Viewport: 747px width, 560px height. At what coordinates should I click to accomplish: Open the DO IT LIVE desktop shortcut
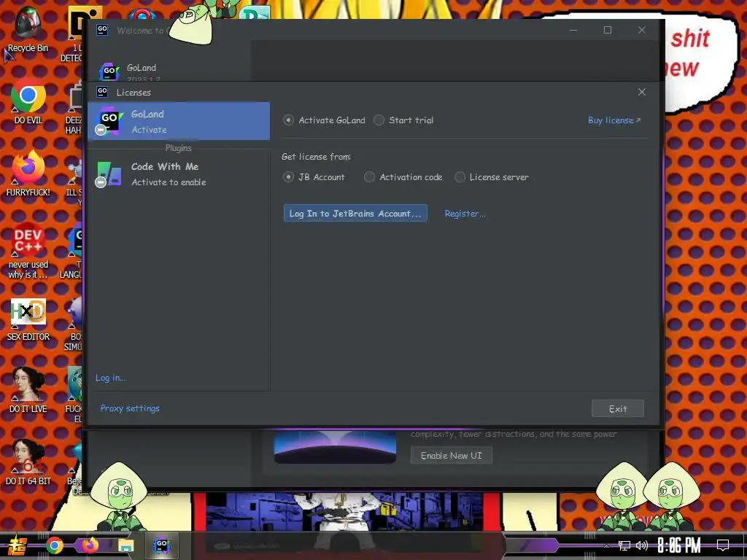tap(28, 389)
